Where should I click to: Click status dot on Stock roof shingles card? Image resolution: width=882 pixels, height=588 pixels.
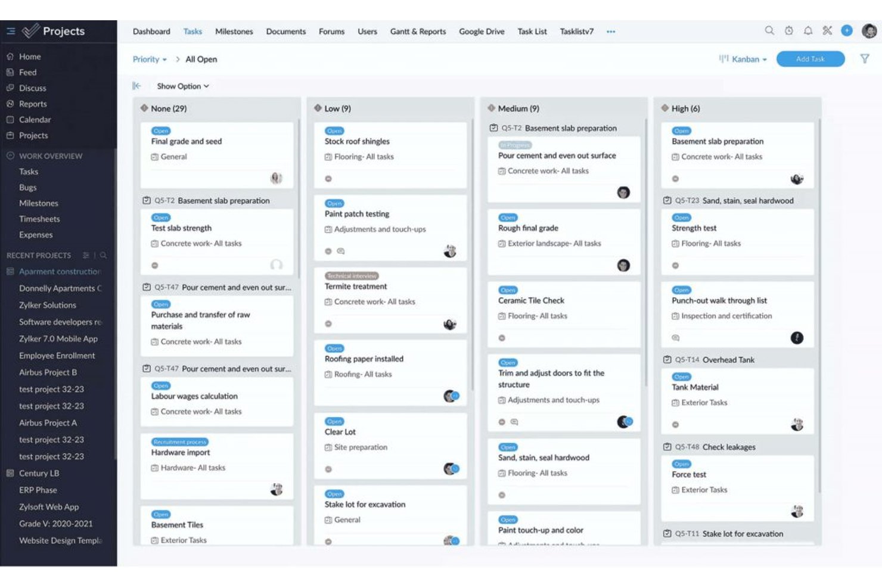(328, 179)
